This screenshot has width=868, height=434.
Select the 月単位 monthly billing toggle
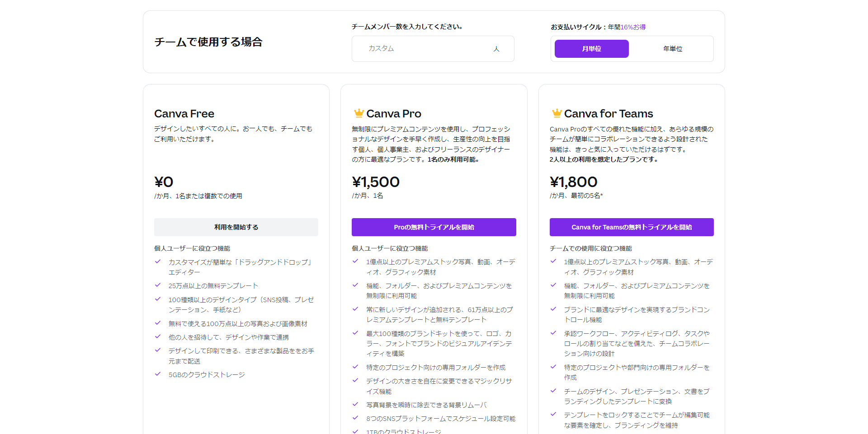point(591,49)
